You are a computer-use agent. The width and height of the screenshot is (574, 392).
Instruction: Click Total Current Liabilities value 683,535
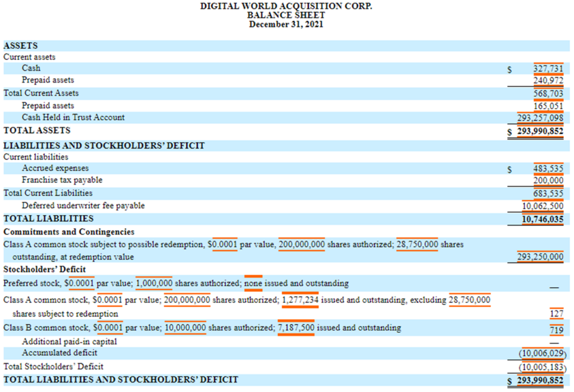(x=548, y=193)
